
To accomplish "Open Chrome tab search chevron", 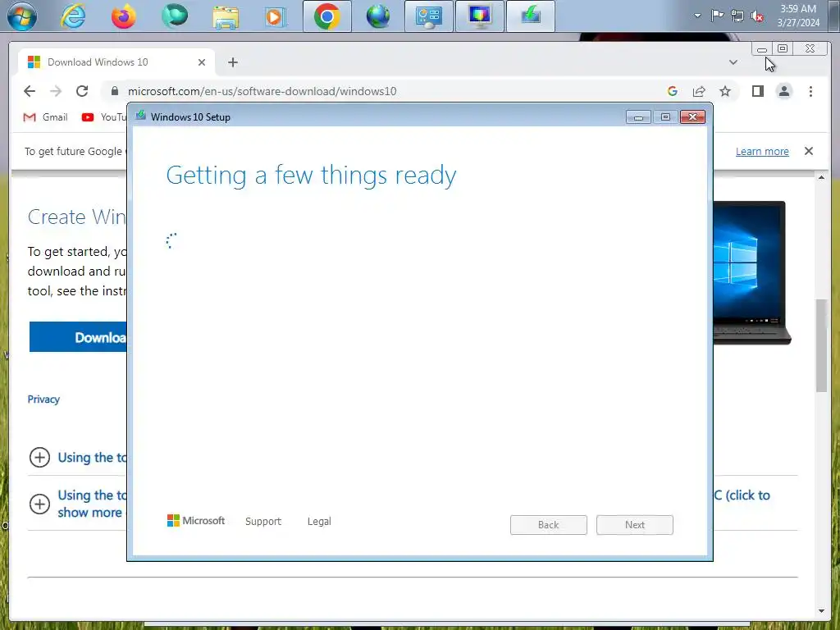I will tap(733, 62).
